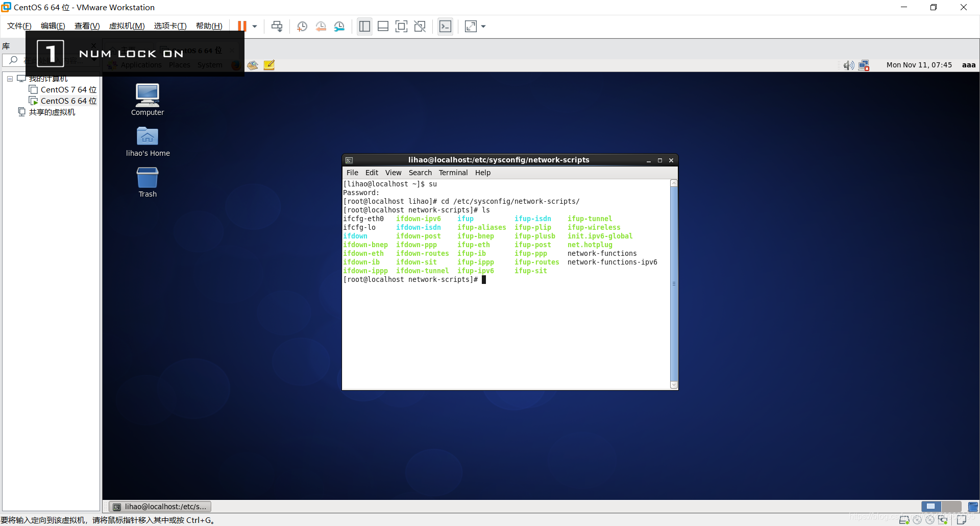Click the trash applet in bottom panel

(972, 507)
